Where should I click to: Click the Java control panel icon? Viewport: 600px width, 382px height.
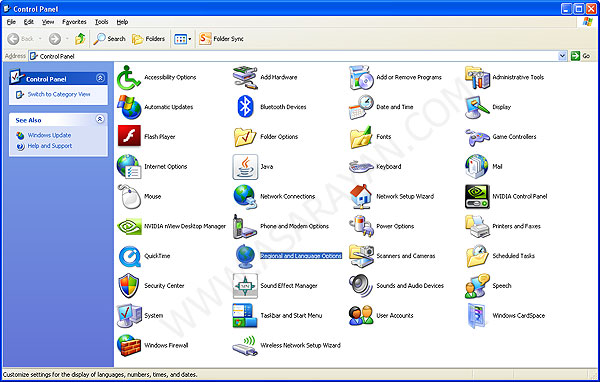pos(245,167)
